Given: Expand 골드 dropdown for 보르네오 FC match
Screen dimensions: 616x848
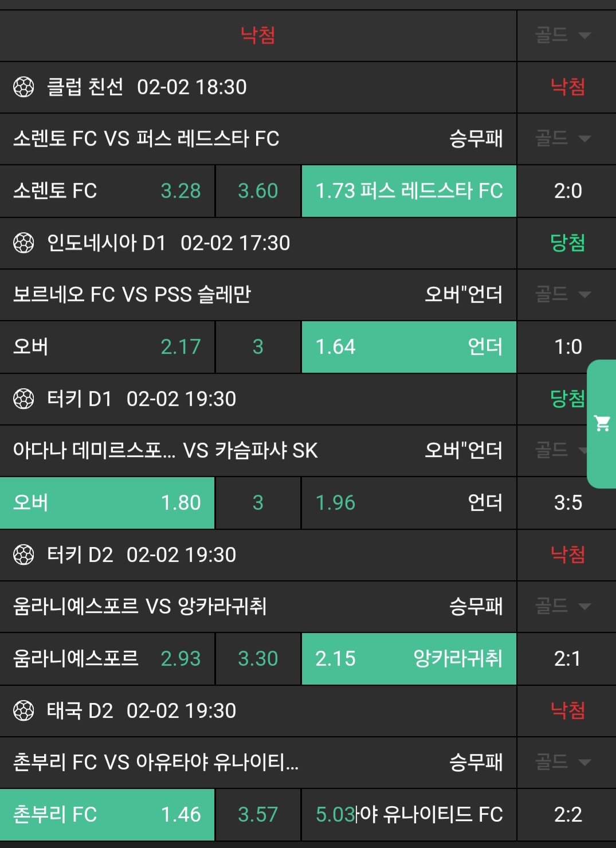Looking at the screenshot, I should point(563,295).
